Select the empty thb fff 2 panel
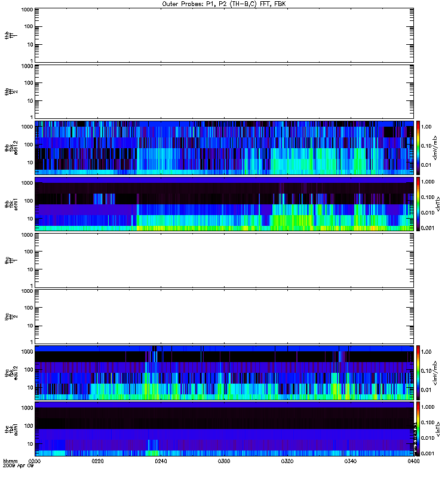448x478 pixels. click(x=224, y=91)
